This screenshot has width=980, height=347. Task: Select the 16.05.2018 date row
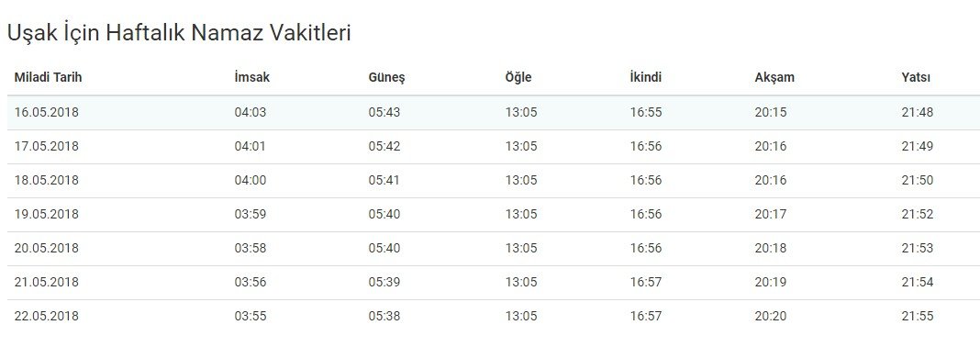494,113
